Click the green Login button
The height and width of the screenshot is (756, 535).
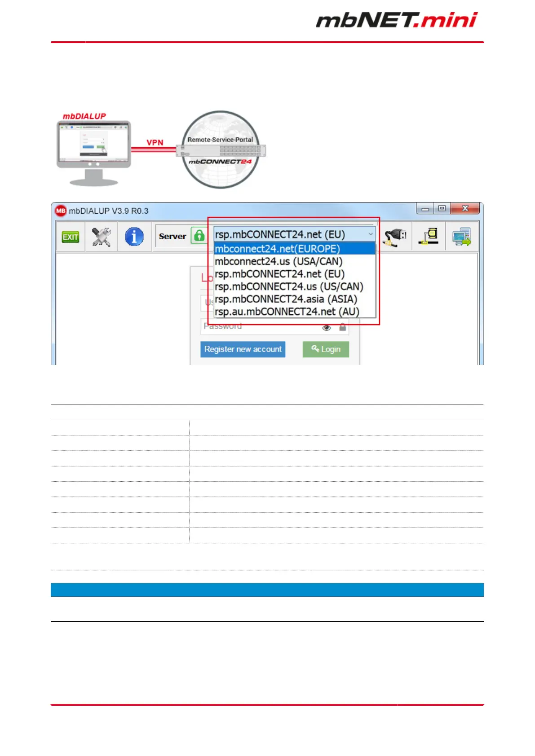coord(326,349)
